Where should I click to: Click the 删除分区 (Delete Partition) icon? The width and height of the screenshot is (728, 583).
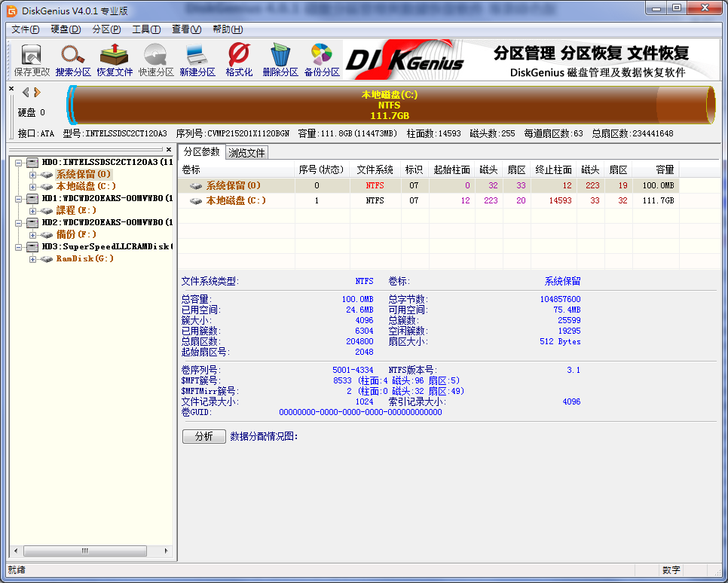pos(280,60)
